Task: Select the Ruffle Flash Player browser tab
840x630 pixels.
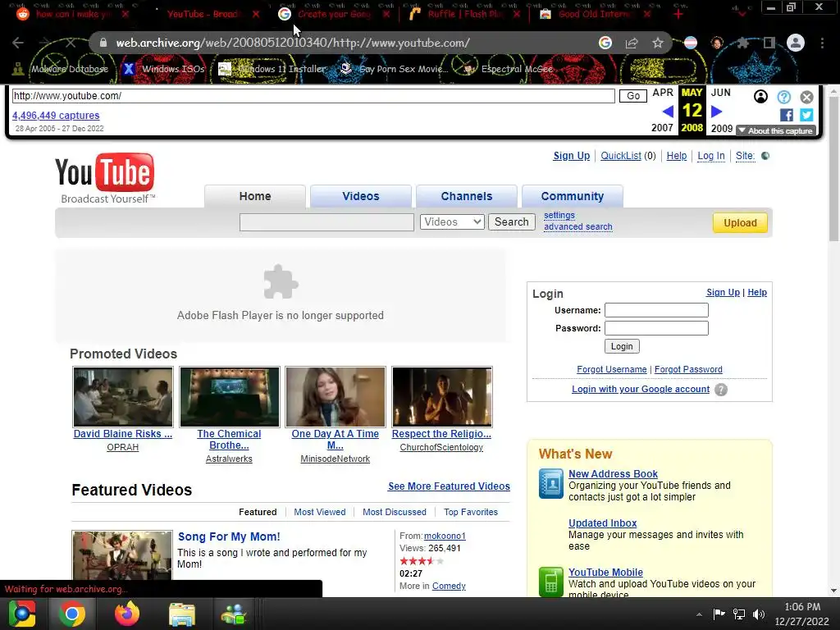Action: pyautogui.click(x=464, y=14)
